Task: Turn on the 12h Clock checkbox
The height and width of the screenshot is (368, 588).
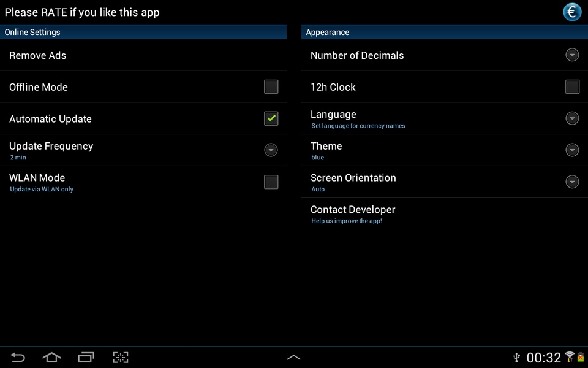Action: (572, 86)
